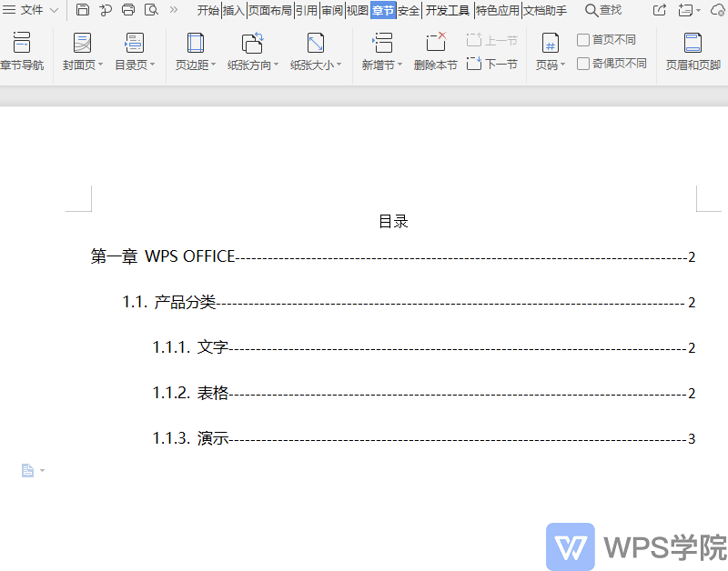Open the 视图 tab

click(x=358, y=10)
